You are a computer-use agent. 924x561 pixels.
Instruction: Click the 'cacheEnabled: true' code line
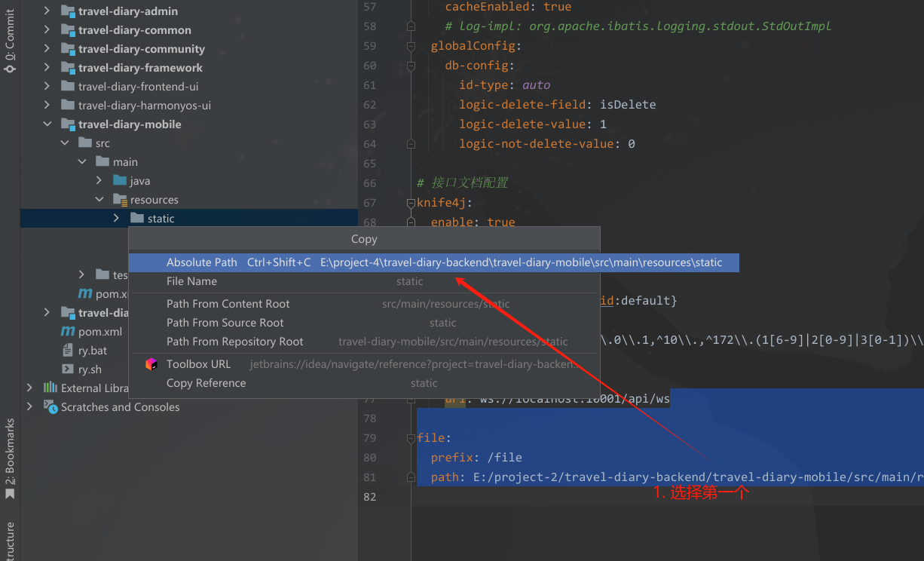pos(508,7)
